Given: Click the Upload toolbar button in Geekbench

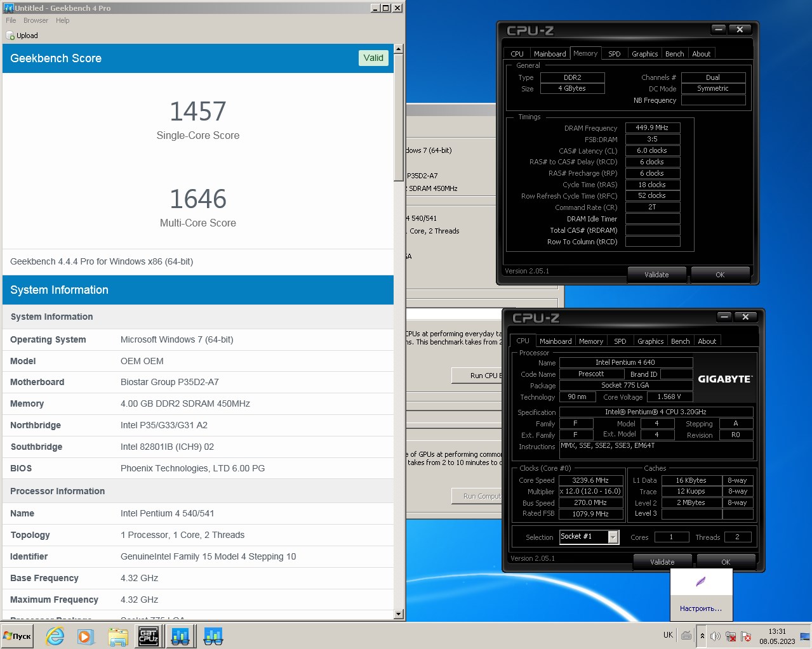Looking at the screenshot, I should (22, 36).
